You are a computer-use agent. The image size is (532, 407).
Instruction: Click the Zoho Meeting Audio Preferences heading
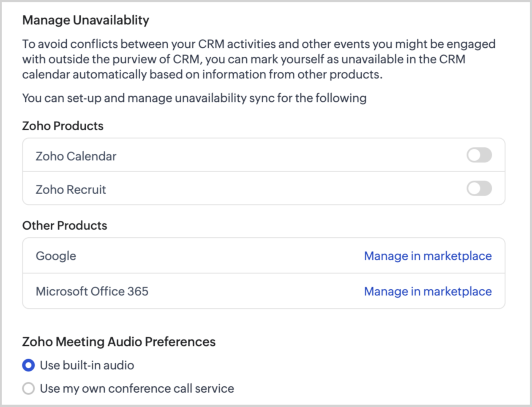pyautogui.click(x=119, y=342)
